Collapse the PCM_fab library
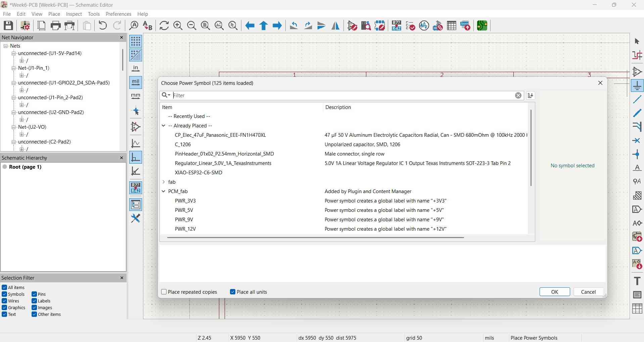Viewport: 644px width, 342px height. pyautogui.click(x=164, y=191)
